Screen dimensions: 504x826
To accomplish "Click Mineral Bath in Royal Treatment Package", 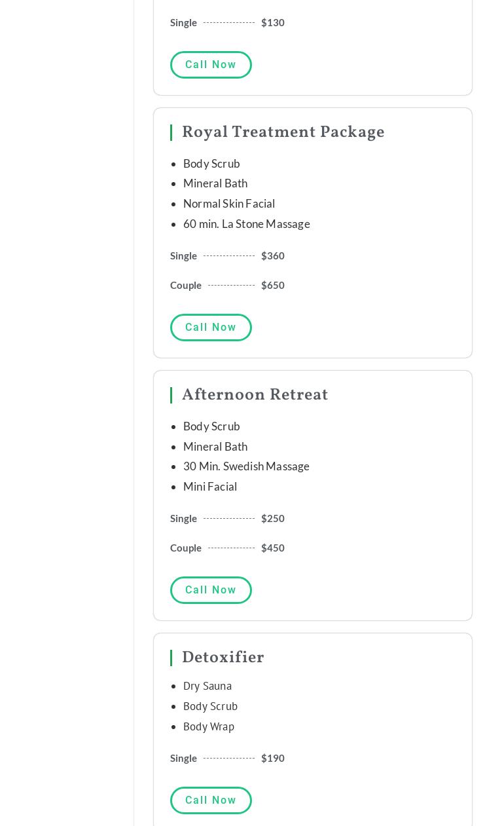I will (x=215, y=183).
